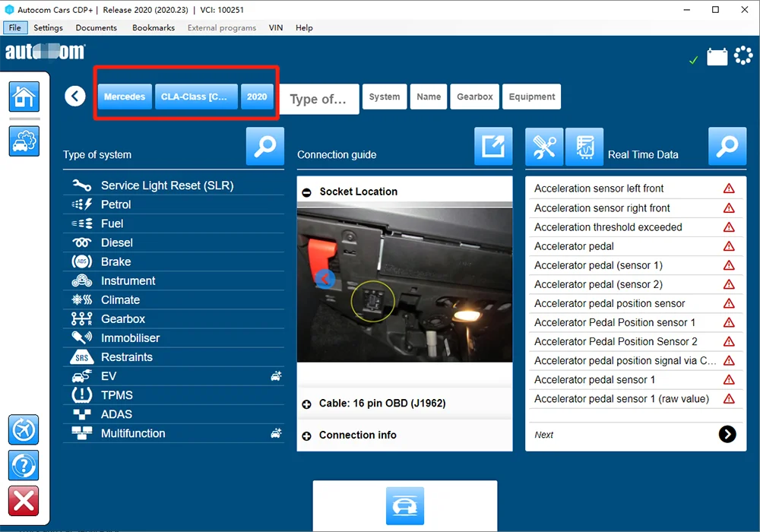Screen dimensions: 760x532
Task: Select Accelerator Pedal Position sensor 1 item
Action: point(635,322)
